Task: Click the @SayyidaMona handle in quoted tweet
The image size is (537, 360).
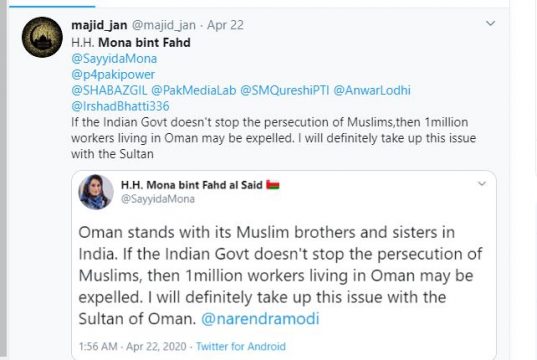Action: 158,199
